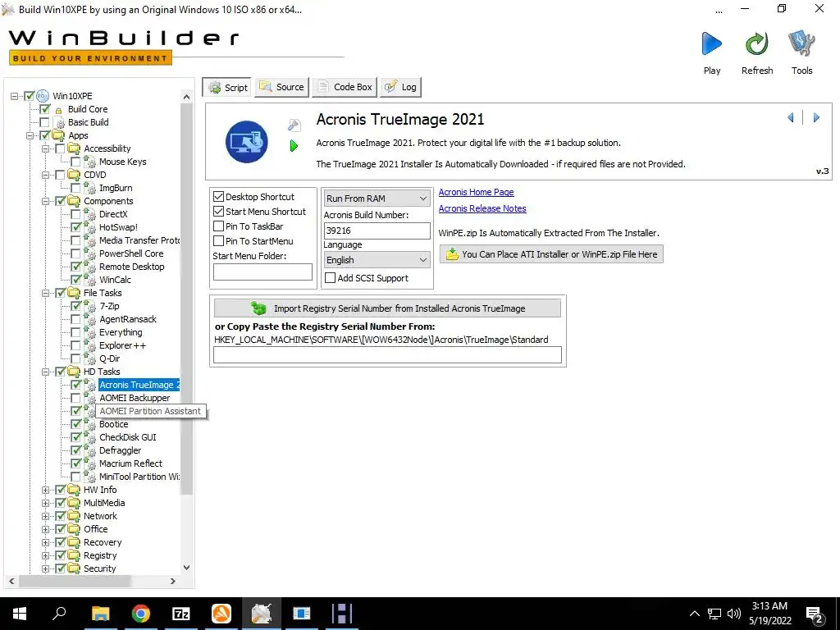The image size is (840, 630).
Task: Open File Explorer from taskbar
Action: [100, 614]
